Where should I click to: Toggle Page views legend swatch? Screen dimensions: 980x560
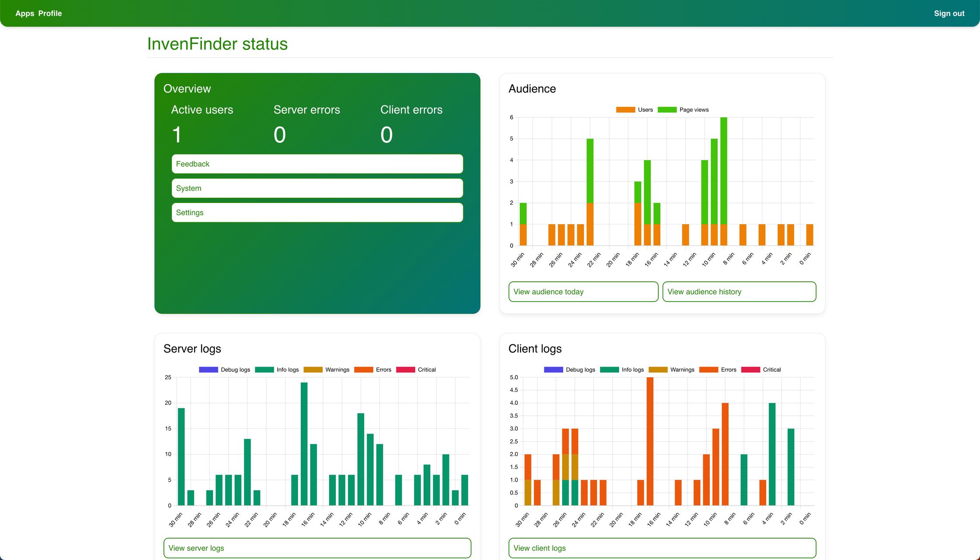(667, 110)
